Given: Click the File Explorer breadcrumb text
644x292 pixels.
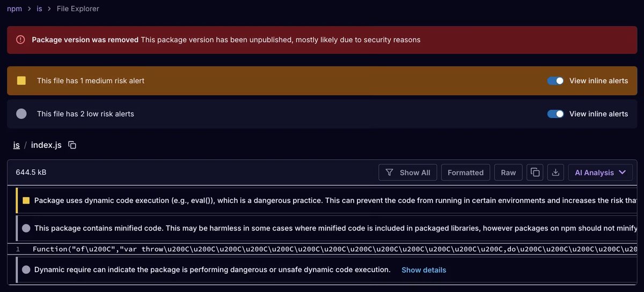Looking at the screenshot, I should (x=78, y=9).
